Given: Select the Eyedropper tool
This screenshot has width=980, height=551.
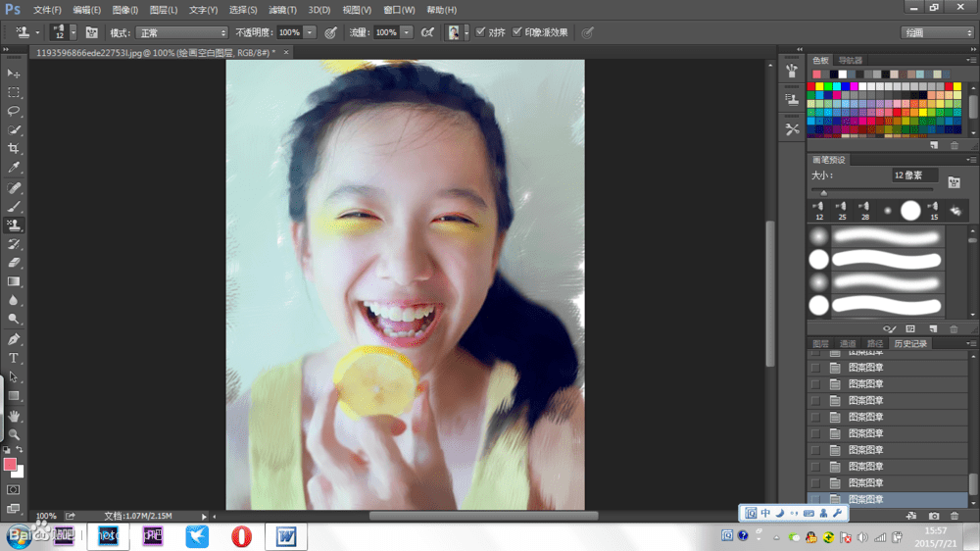Looking at the screenshot, I should click(x=13, y=168).
